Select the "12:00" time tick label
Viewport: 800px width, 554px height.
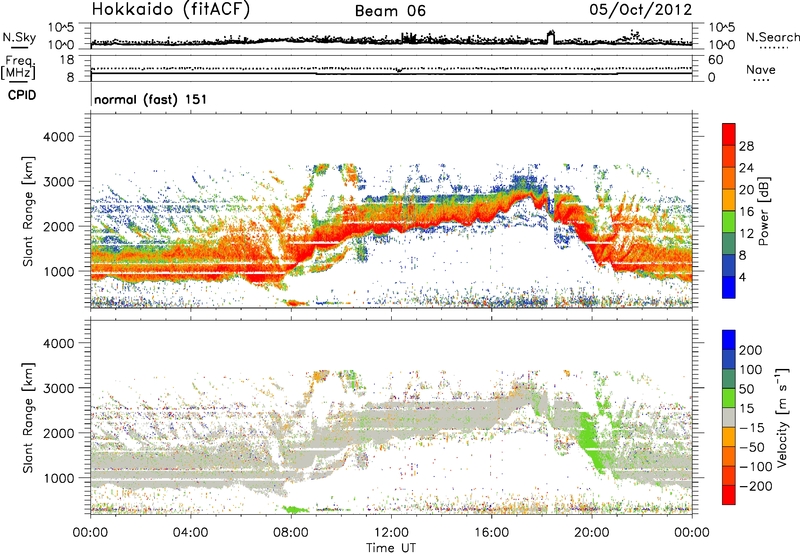pyautogui.click(x=391, y=533)
